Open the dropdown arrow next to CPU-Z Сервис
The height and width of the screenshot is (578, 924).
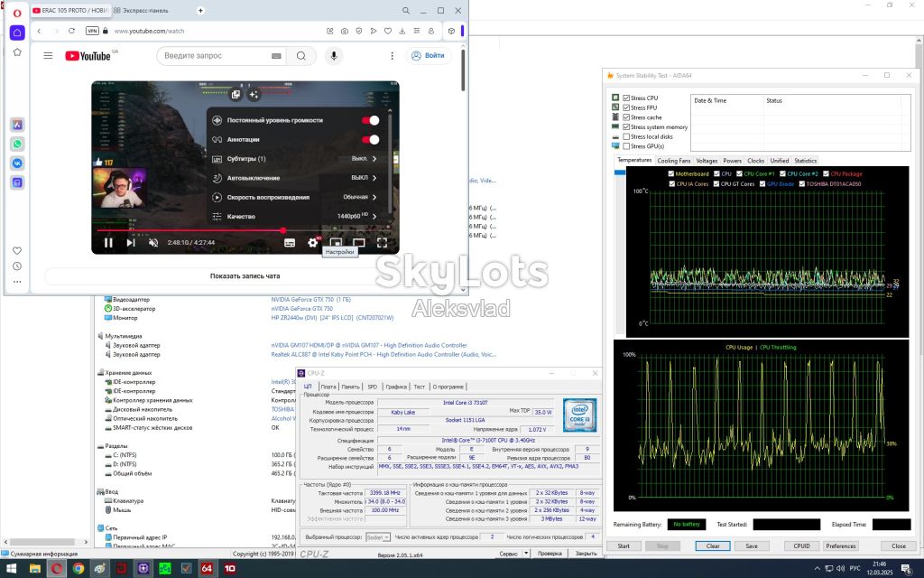526,554
